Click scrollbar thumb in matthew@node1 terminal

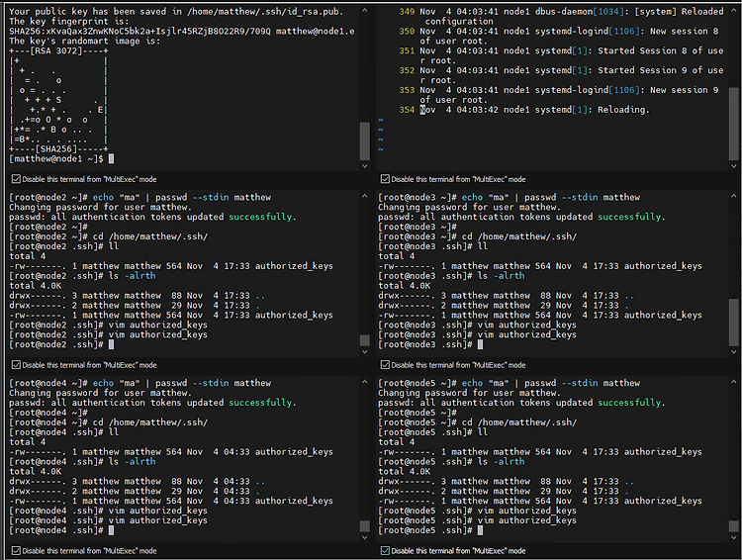point(364,141)
